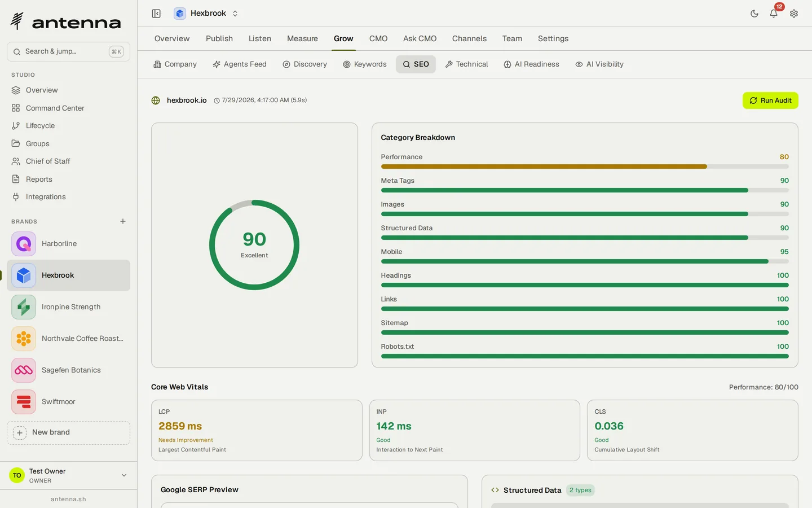
Task: Open Hexbrook brand switcher dropdown
Action: (206, 14)
